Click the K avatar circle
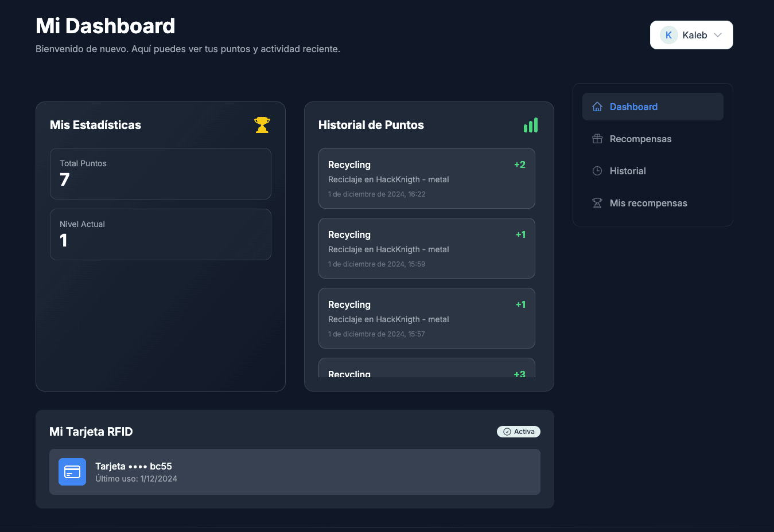 pyautogui.click(x=668, y=35)
